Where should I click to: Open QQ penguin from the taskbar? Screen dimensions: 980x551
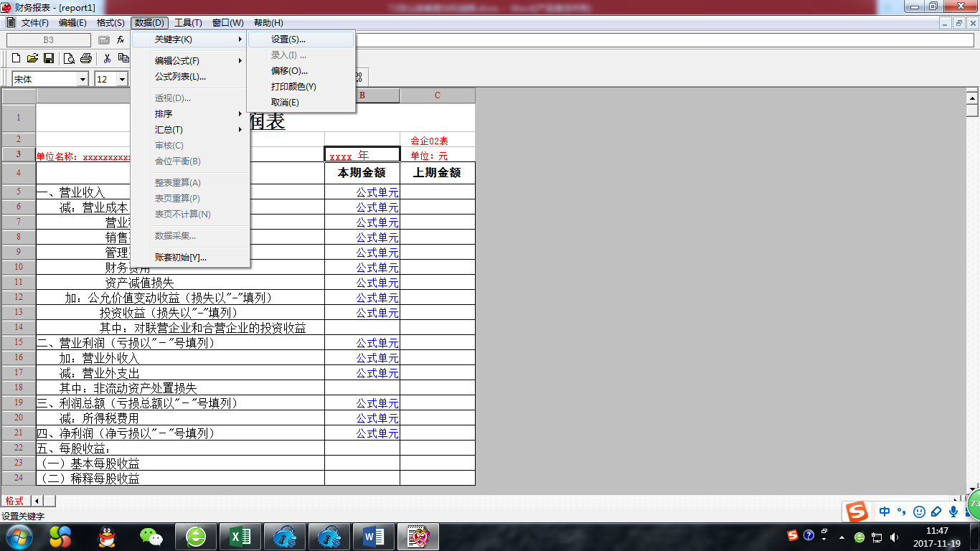pyautogui.click(x=107, y=537)
